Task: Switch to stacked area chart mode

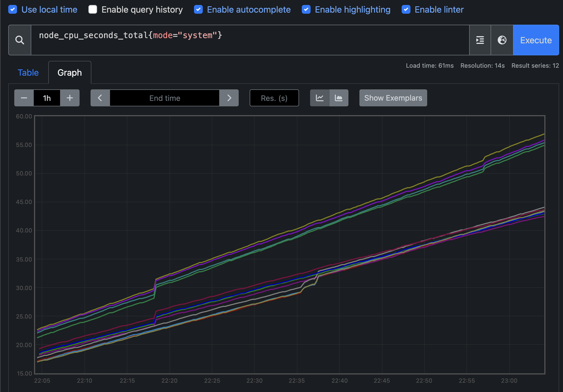Action: coord(339,98)
